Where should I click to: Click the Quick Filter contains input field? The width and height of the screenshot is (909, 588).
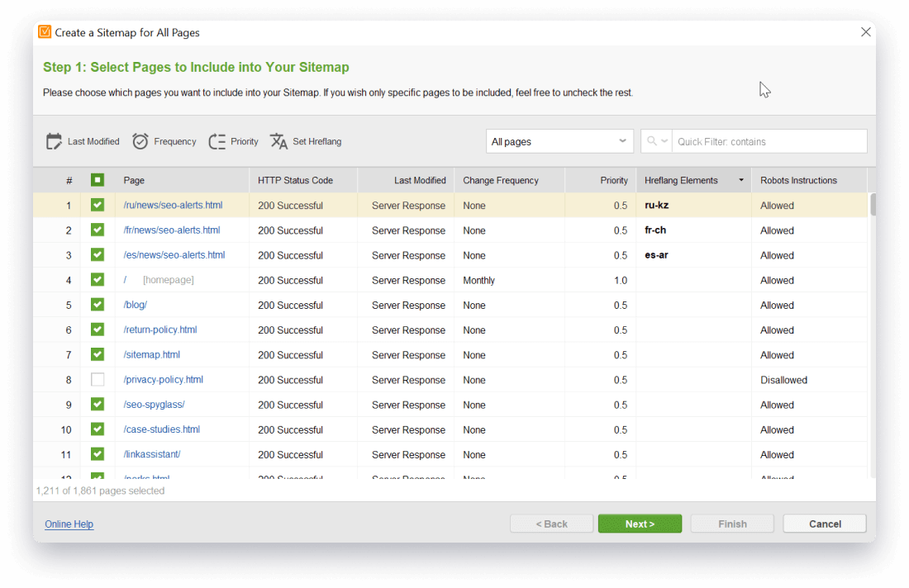[x=769, y=141]
